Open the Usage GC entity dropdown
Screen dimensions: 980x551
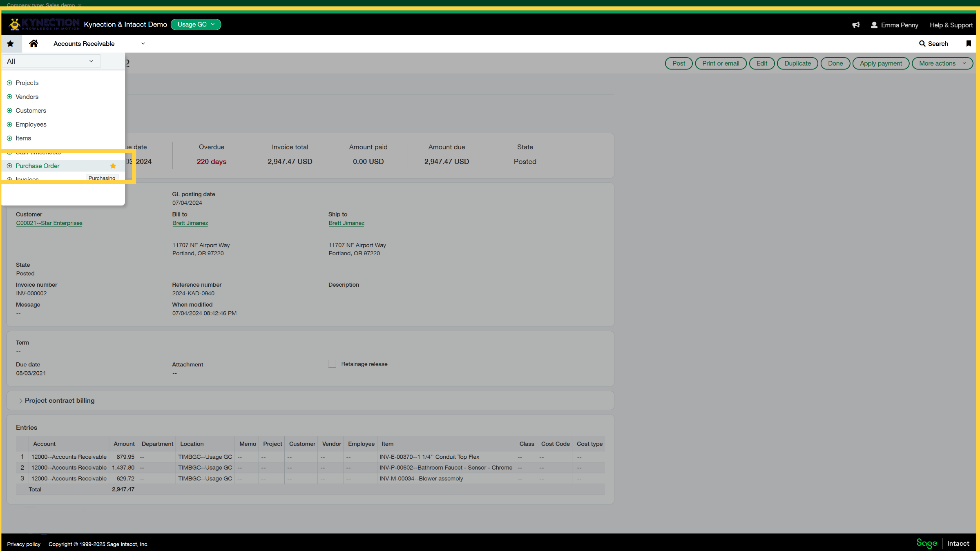tap(196, 25)
